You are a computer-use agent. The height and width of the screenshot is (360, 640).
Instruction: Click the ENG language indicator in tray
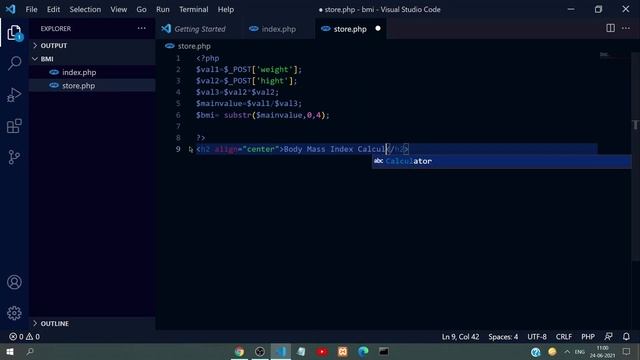click(x=580, y=351)
